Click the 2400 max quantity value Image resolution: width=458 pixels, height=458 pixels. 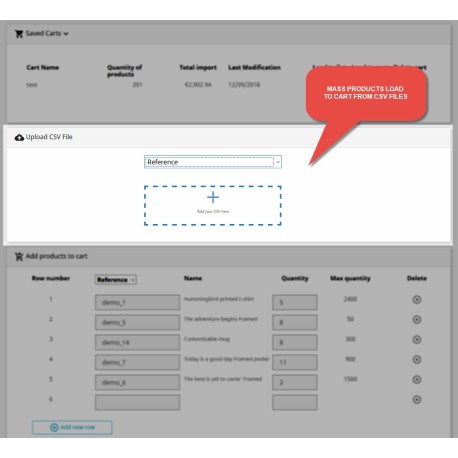(x=350, y=299)
